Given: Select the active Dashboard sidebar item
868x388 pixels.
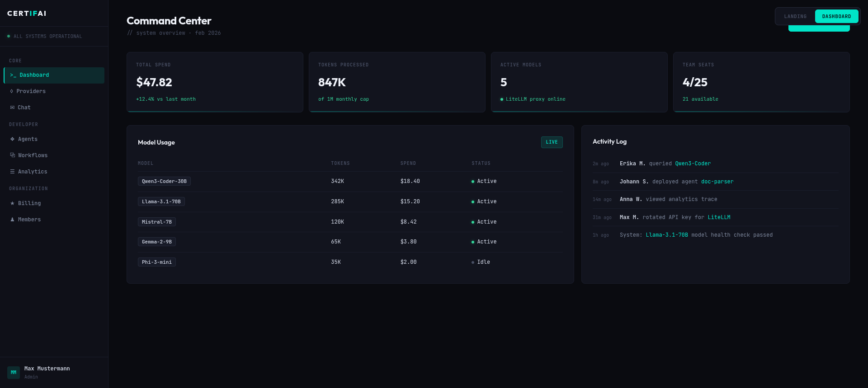Looking at the screenshot, I should [x=54, y=75].
